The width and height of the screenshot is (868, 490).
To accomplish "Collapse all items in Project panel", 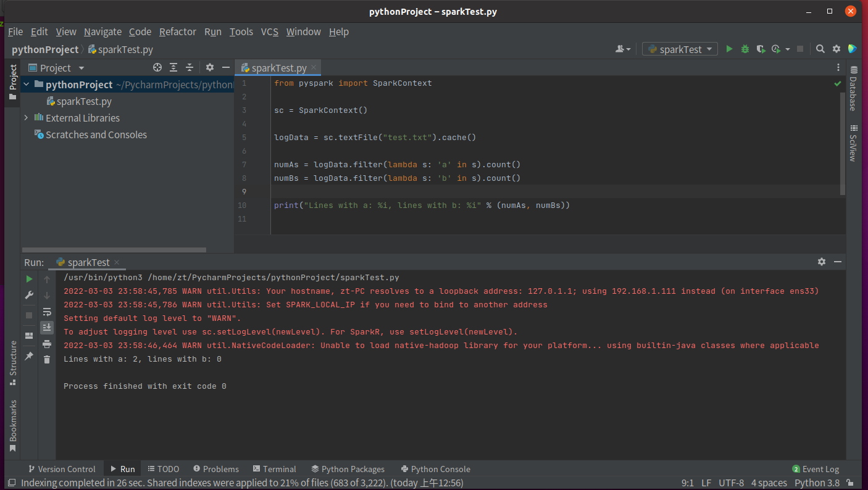I will point(190,67).
